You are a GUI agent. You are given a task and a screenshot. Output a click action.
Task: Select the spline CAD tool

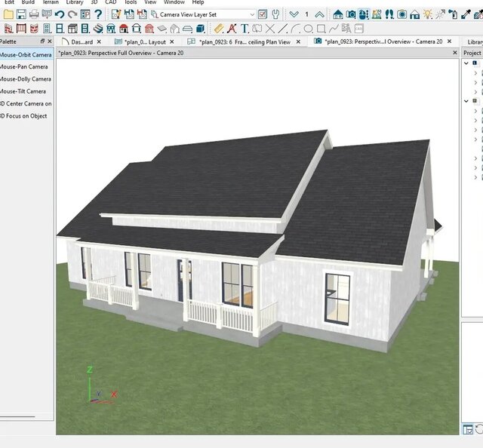click(x=334, y=29)
